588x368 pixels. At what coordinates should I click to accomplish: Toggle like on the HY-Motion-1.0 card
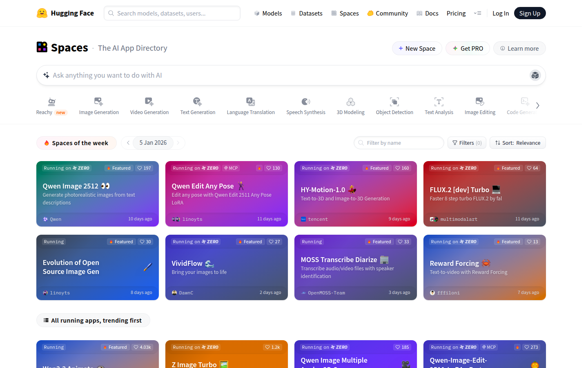tap(402, 168)
